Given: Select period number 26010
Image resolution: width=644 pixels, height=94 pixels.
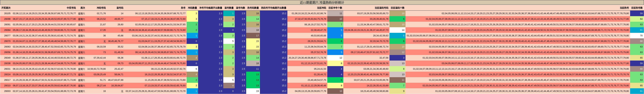Looking at the screenshot, I should (x=7, y=86).
